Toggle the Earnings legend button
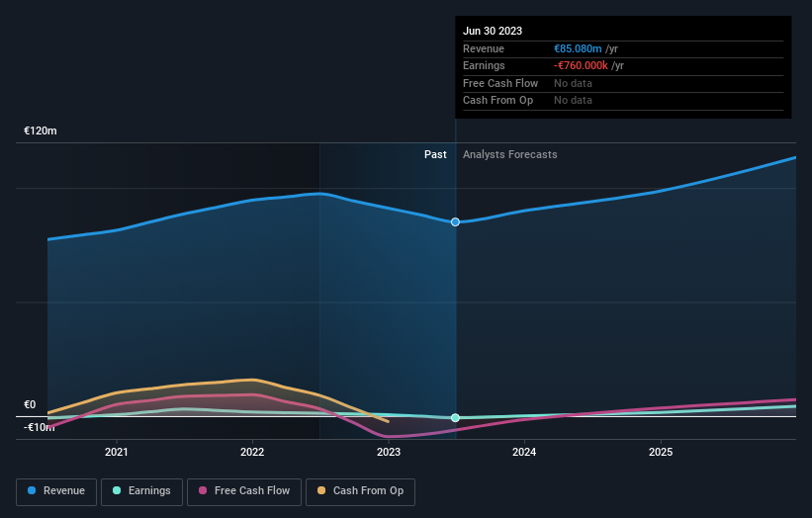The width and height of the screenshot is (812, 518). (141, 491)
